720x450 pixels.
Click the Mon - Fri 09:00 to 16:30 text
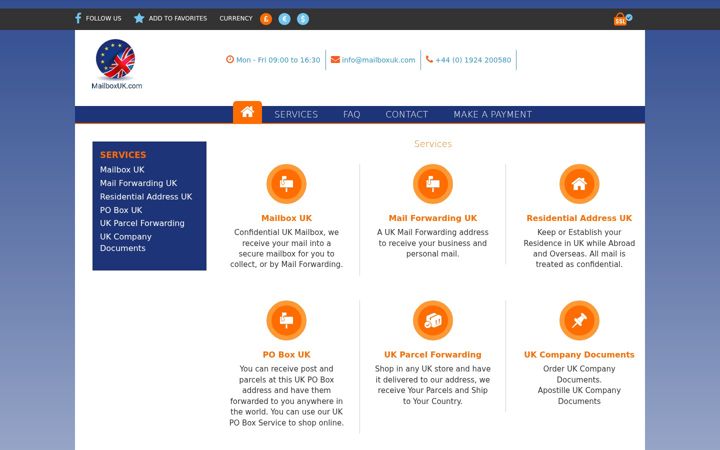[278, 60]
